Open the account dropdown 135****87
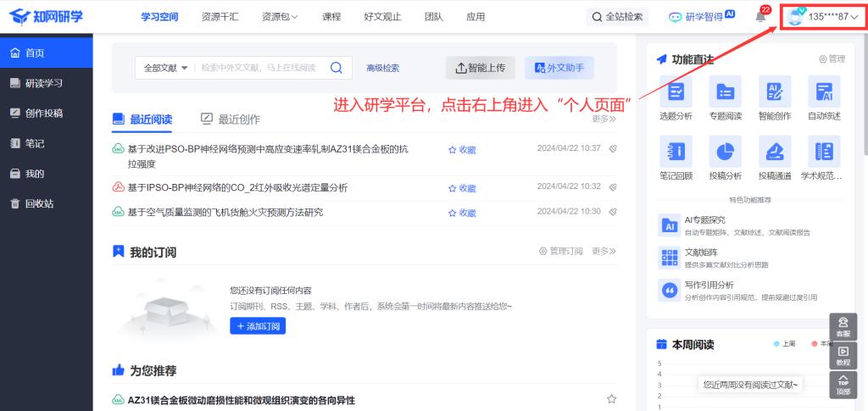The width and height of the screenshot is (868, 411). (x=824, y=17)
